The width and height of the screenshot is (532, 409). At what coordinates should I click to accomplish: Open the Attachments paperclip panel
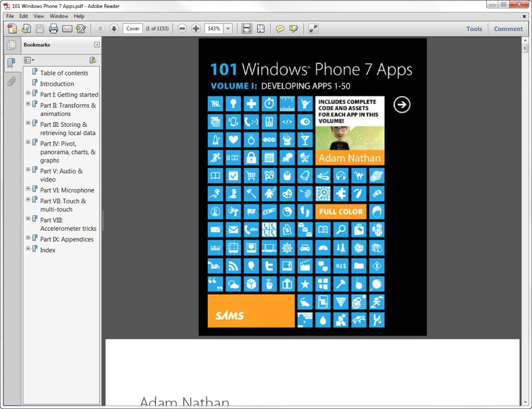pos(11,81)
